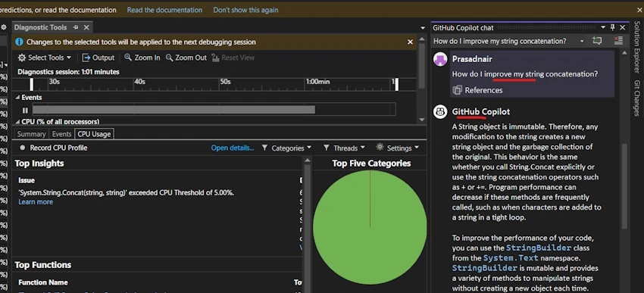This screenshot has width=644, height=293.
Task: Click the green pie chart in Top Five Categories
Action: pyautogui.click(x=370, y=227)
